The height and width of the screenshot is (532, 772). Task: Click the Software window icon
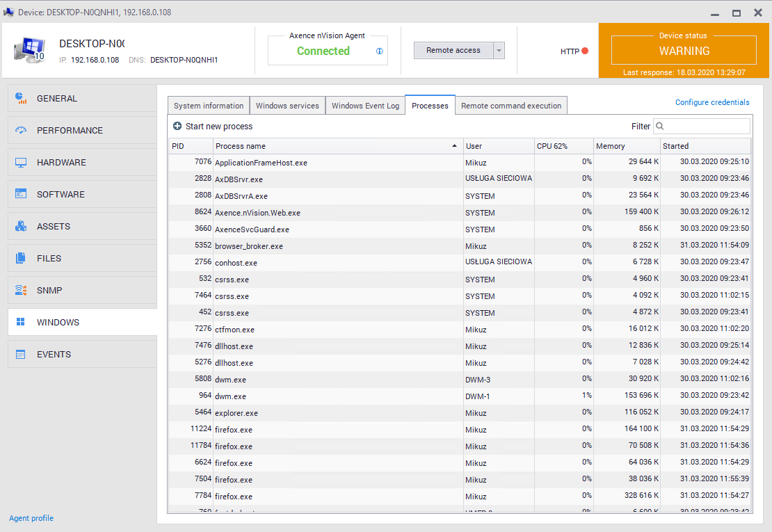[21, 194]
